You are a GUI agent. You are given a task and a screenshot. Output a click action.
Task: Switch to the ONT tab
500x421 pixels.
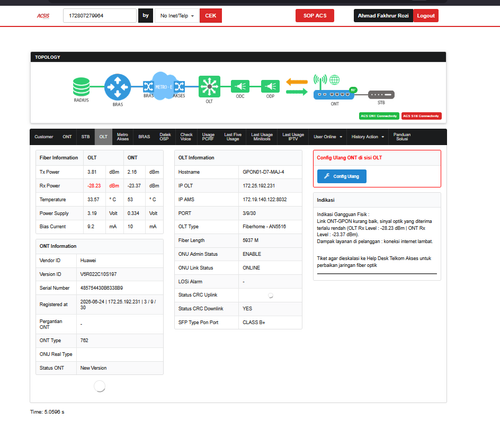67,137
